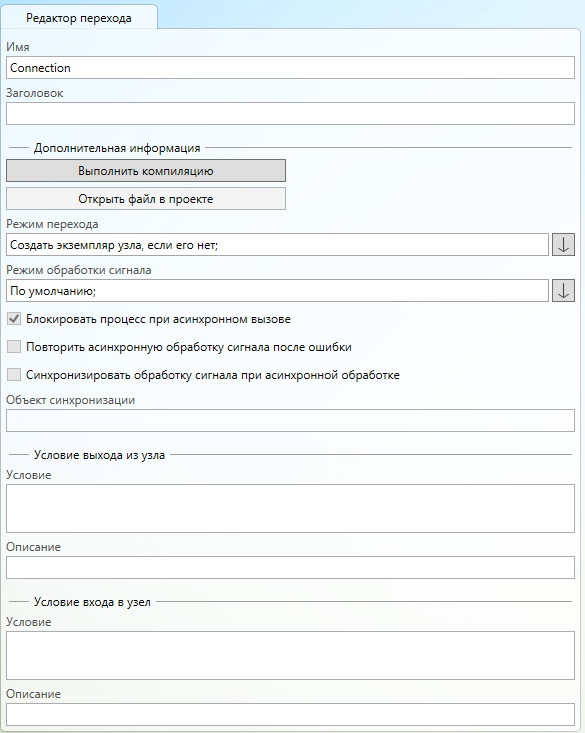Focus the Имя field containing Connection
The width and height of the screenshot is (585, 733).
tap(290, 68)
